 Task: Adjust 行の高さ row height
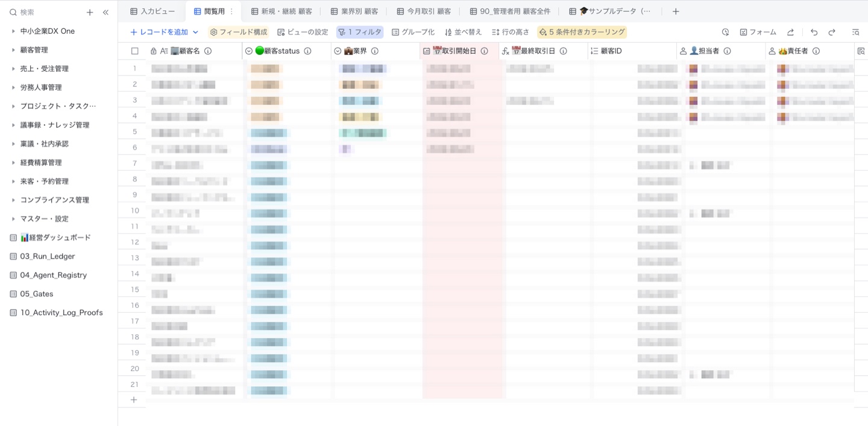(510, 32)
